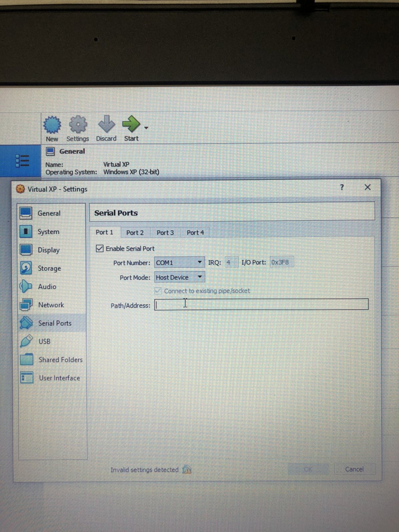Click the dialog help question mark

click(342, 187)
